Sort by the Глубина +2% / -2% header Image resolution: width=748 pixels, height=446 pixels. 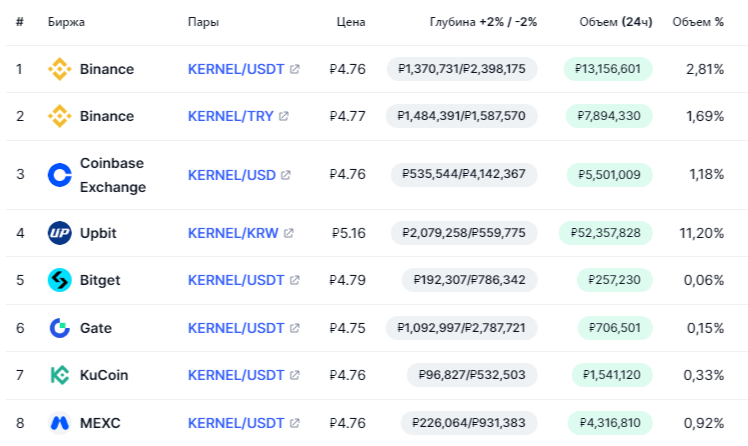pos(483,22)
